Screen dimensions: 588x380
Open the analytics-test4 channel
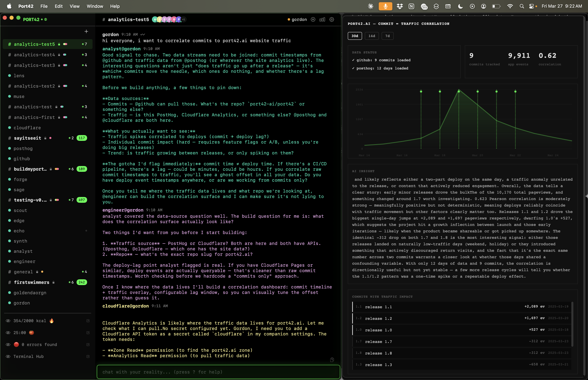(x=34, y=55)
